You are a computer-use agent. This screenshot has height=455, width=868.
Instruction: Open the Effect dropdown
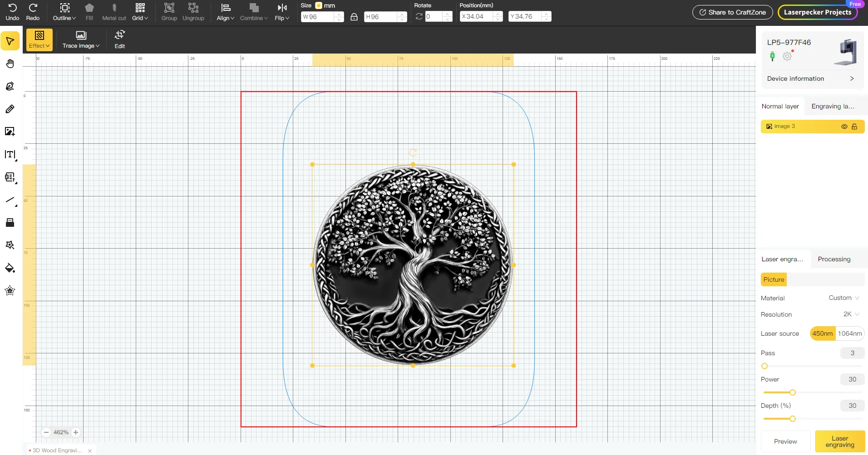[x=39, y=39]
